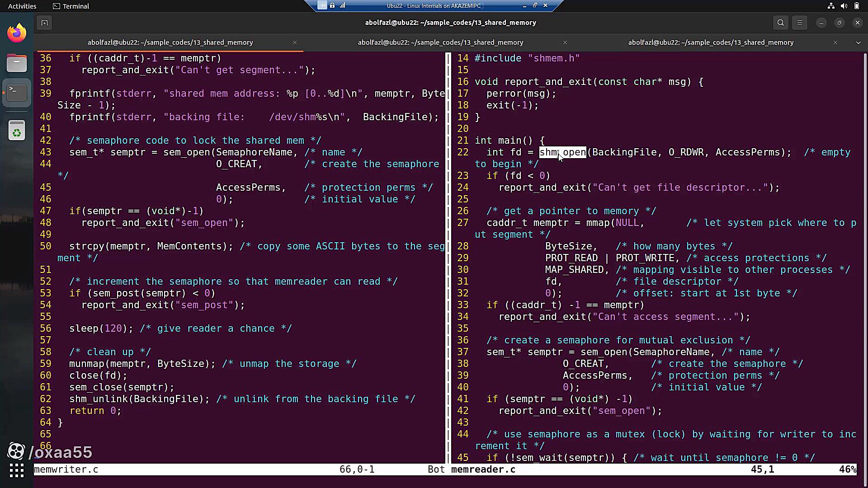Click 'sem_close(semptr);' on line 61
The image size is (868, 488).
click(x=122, y=387)
